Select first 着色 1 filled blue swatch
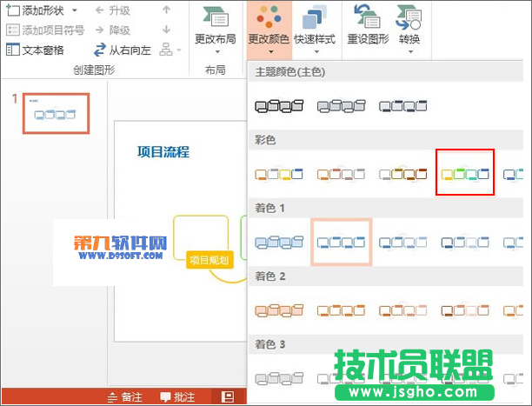Viewport: 532px width, 406px height. click(x=279, y=242)
